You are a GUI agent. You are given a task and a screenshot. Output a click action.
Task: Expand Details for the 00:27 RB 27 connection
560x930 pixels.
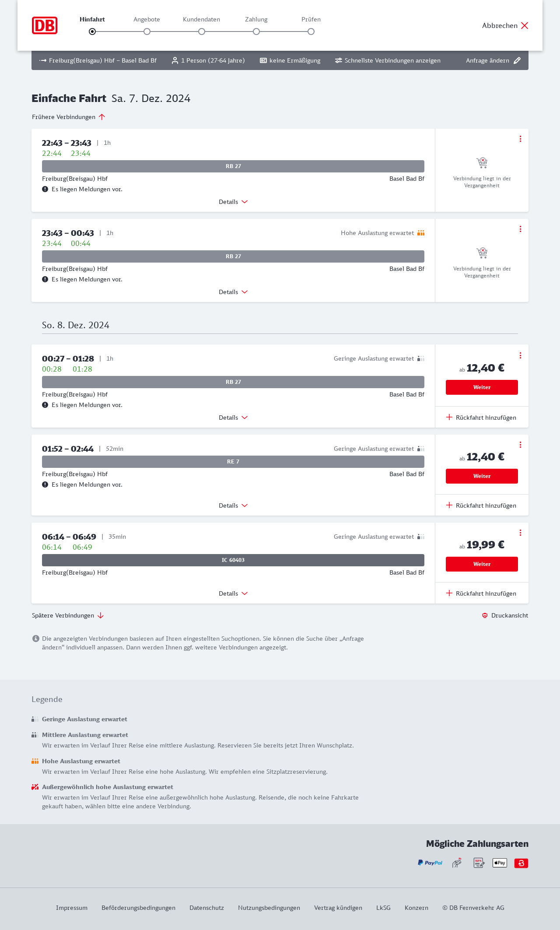pos(233,418)
